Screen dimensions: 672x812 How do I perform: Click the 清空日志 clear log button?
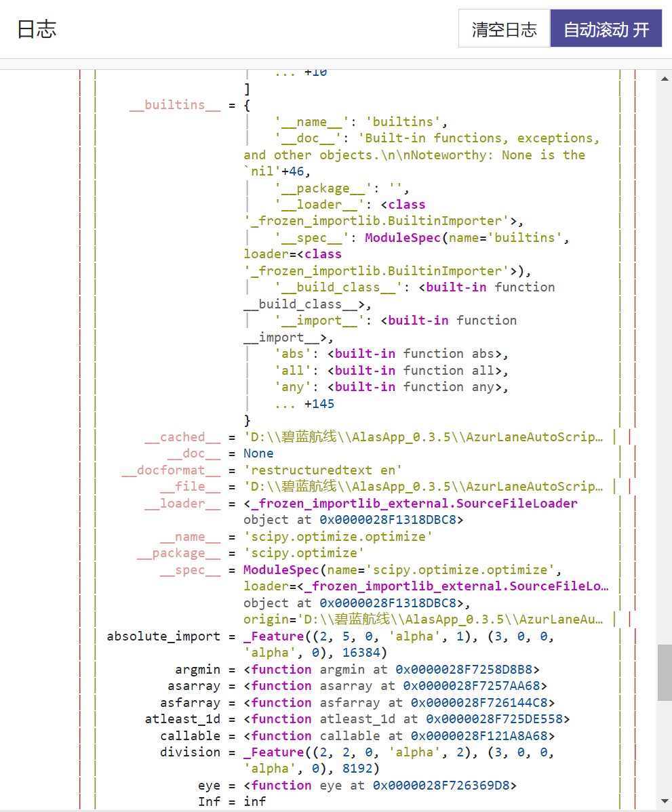504,28
